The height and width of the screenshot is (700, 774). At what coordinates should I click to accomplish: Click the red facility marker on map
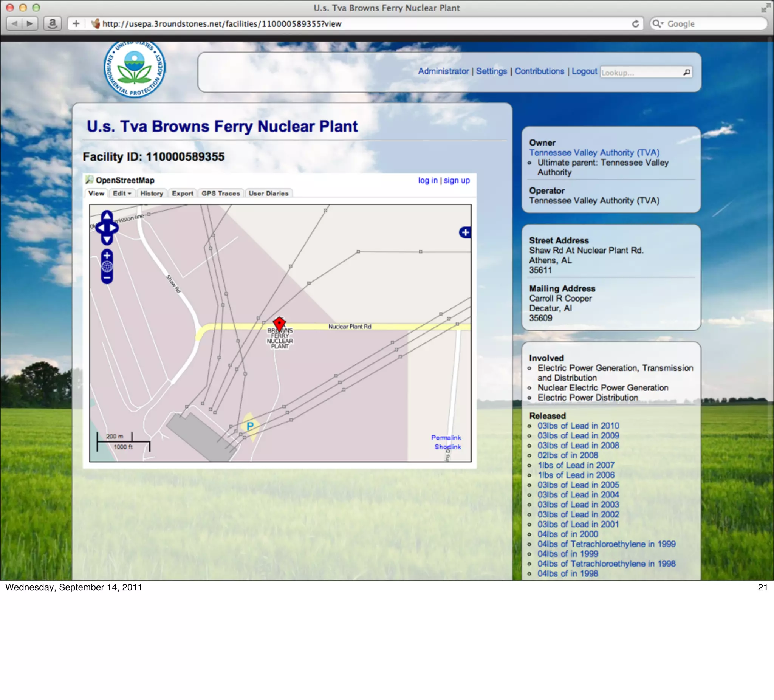[279, 323]
